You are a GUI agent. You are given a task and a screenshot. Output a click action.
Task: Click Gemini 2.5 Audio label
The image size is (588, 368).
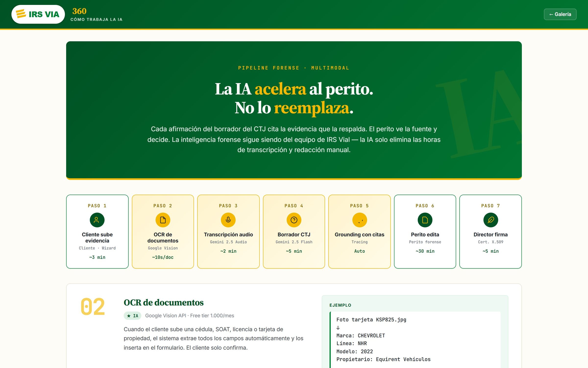click(228, 242)
